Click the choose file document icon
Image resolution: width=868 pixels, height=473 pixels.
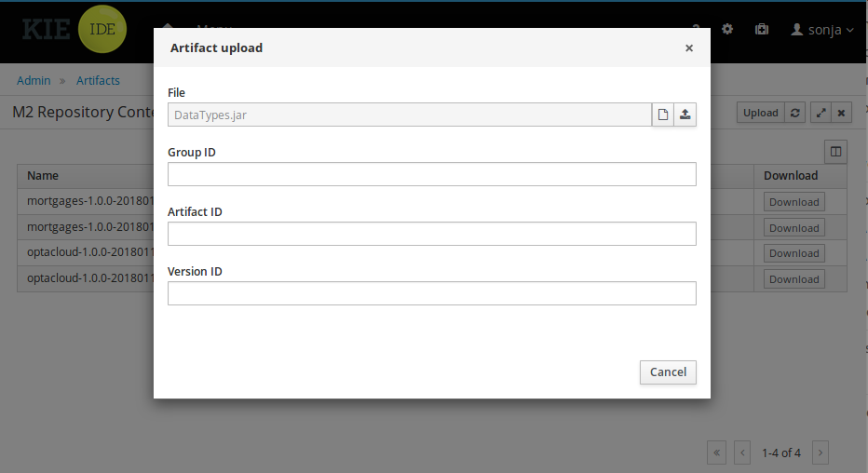(x=663, y=115)
